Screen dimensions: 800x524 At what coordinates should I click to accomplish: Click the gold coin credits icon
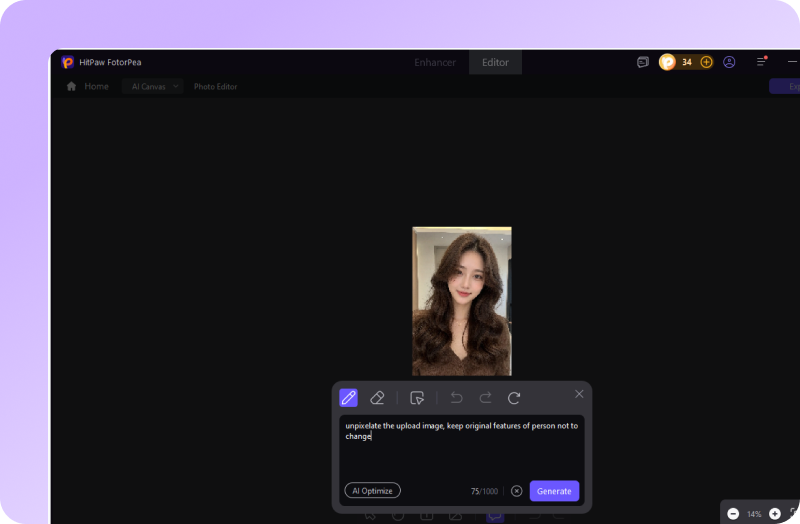click(x=667, y=62)
